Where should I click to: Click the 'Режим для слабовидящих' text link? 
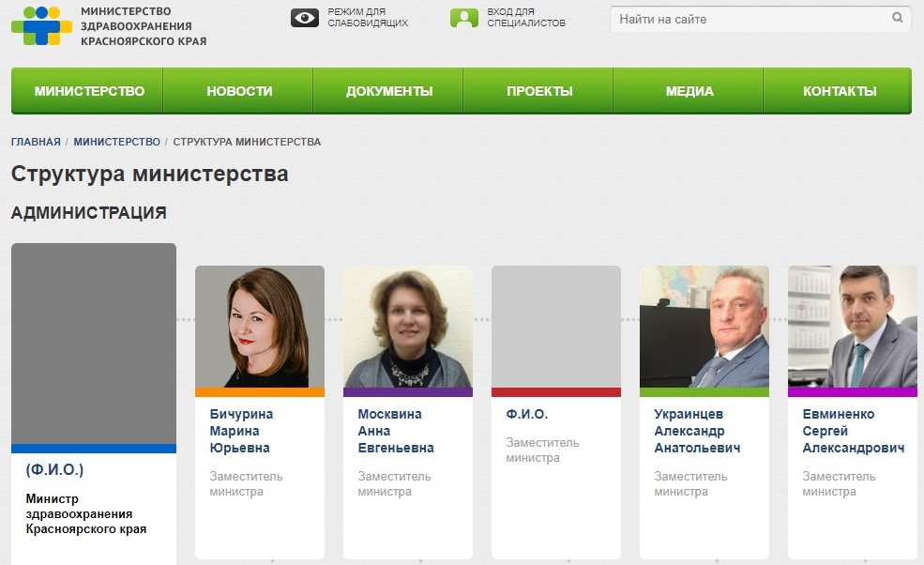point(368,18)
